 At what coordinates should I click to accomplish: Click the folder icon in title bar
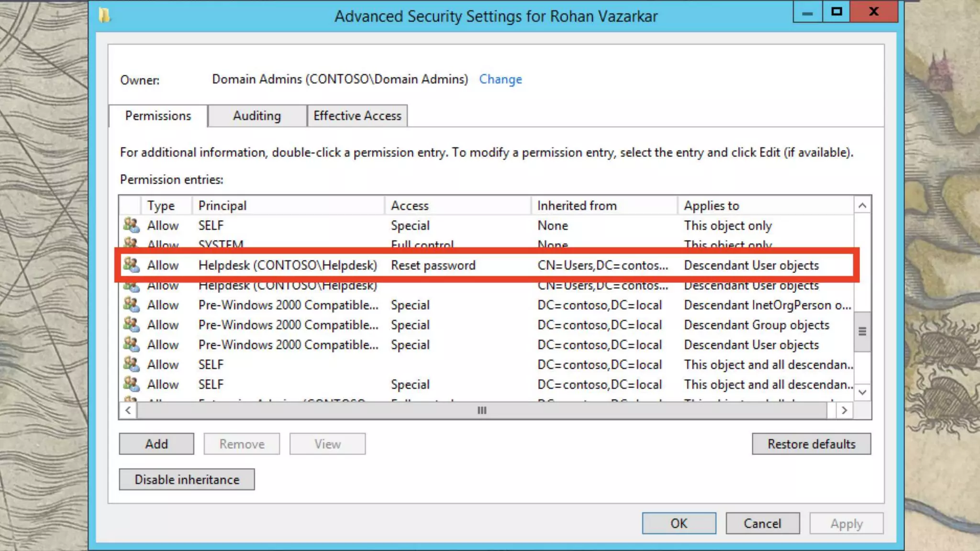point(104,15)
